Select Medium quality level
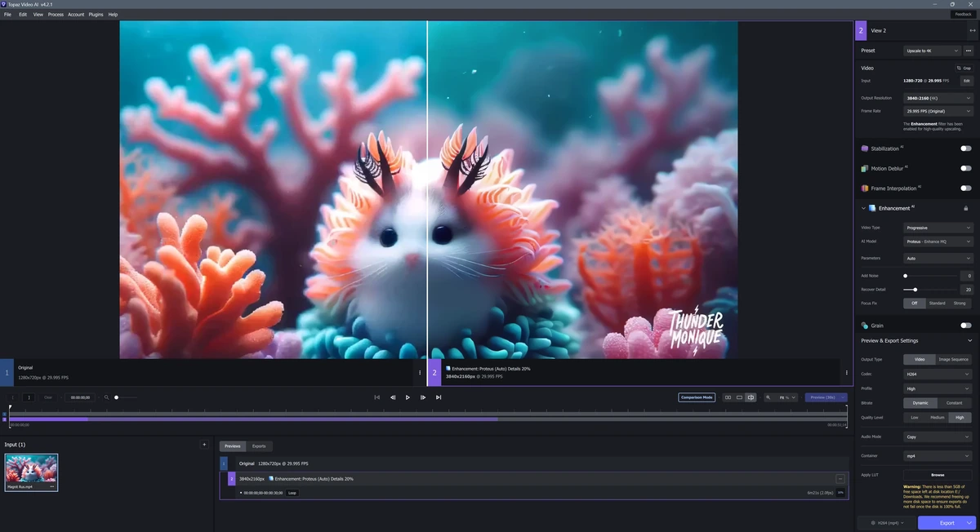This screenshot has height=532, width=980. [937, 418]
